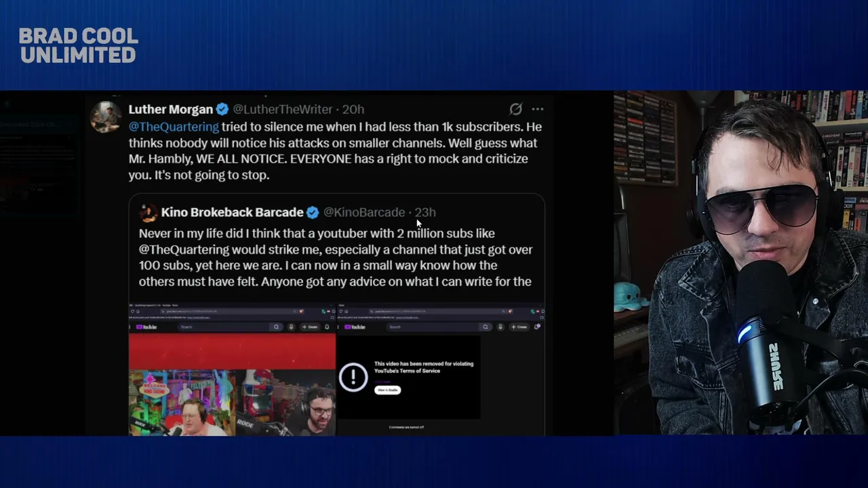This screenshot has width=868, height=488.
Task: Click the YouTube logo in the right screenshot
Action: [x=355, y=327]
